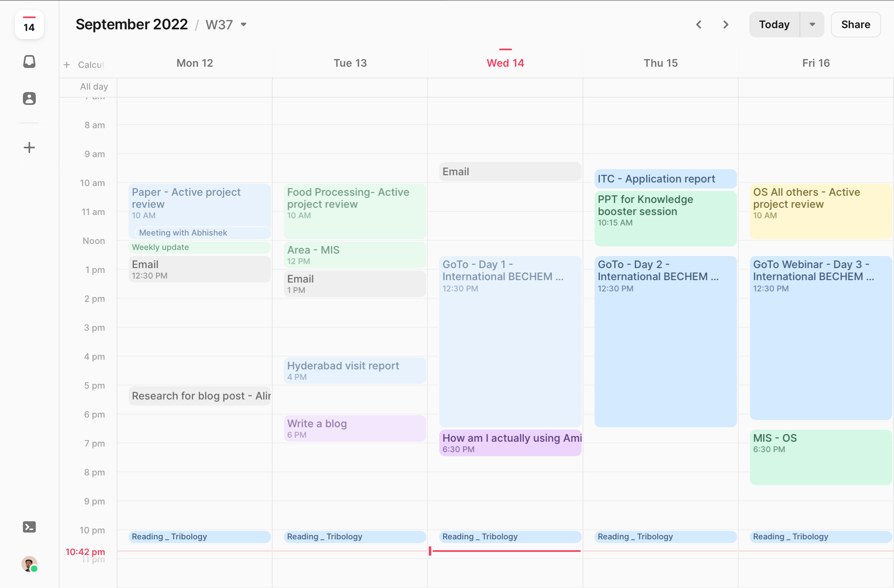Click the Share button

pyautogui.click(x=855, y=25)
